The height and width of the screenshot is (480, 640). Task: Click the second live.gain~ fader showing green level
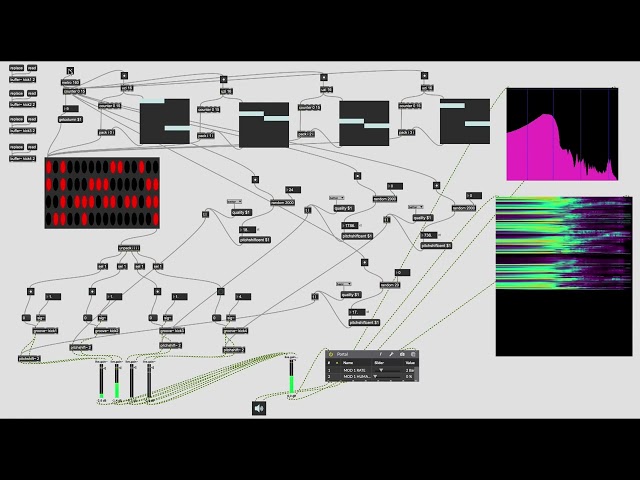(x=117, y=381)
